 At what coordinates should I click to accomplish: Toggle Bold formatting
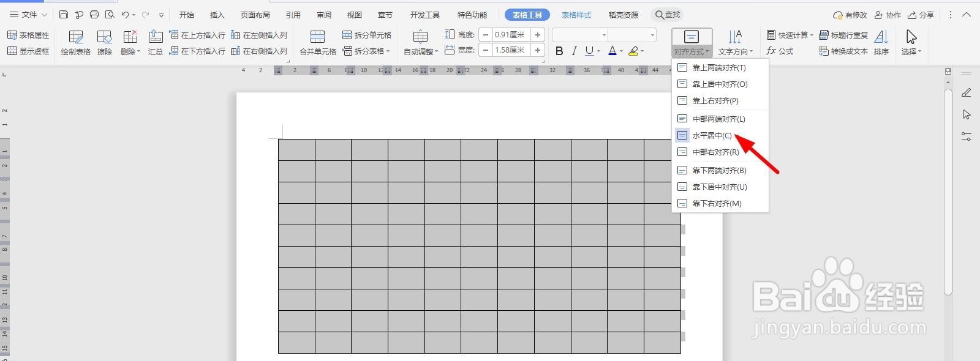559,51
